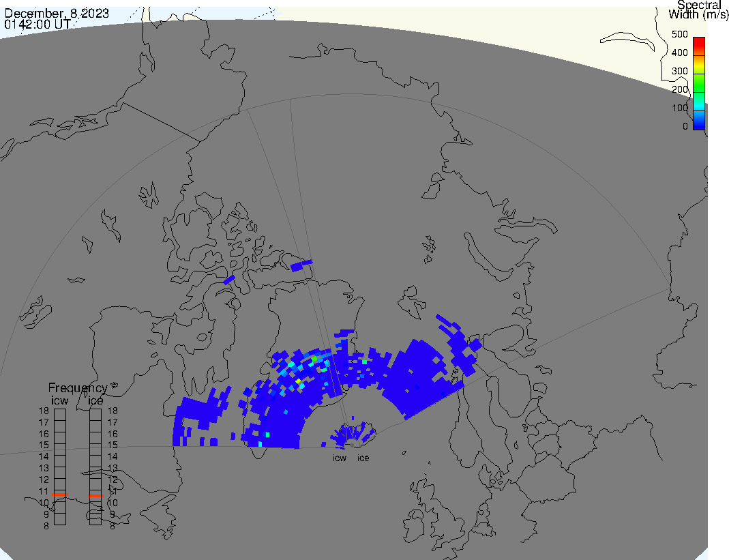Select the ice frequency column header
Image resolution: width=729 pixels, height=560 pixels.
(x=95, y=400)
